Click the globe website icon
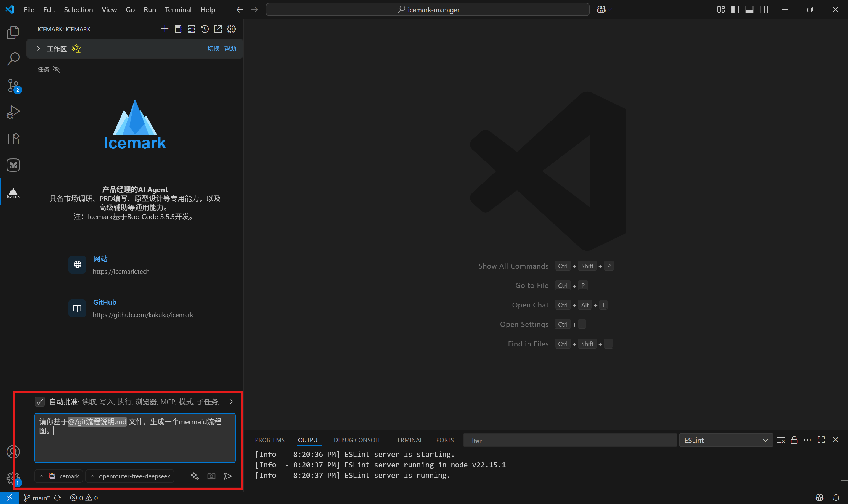Viewport: 848px width, 504px height. tap(78, 265)
